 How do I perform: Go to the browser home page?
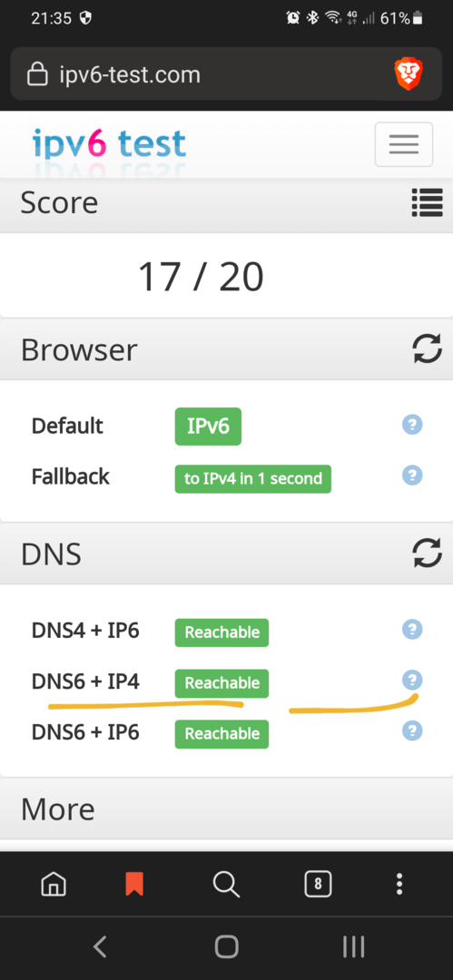coord(54,884)
